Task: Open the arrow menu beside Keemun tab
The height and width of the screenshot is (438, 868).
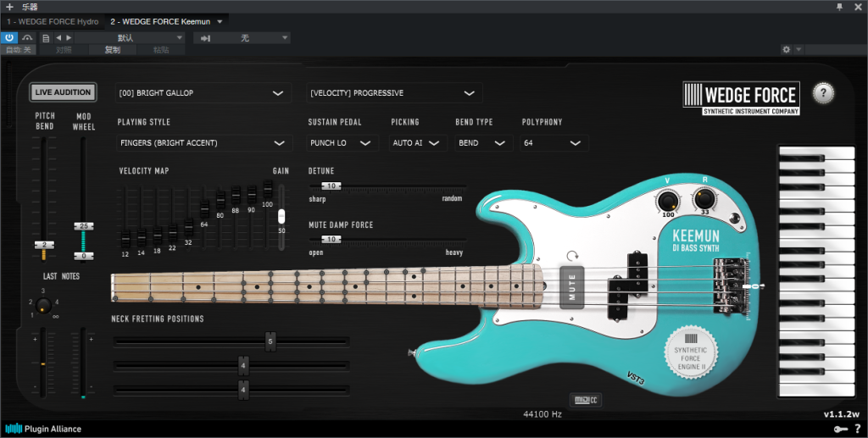Action: (220, 21)
